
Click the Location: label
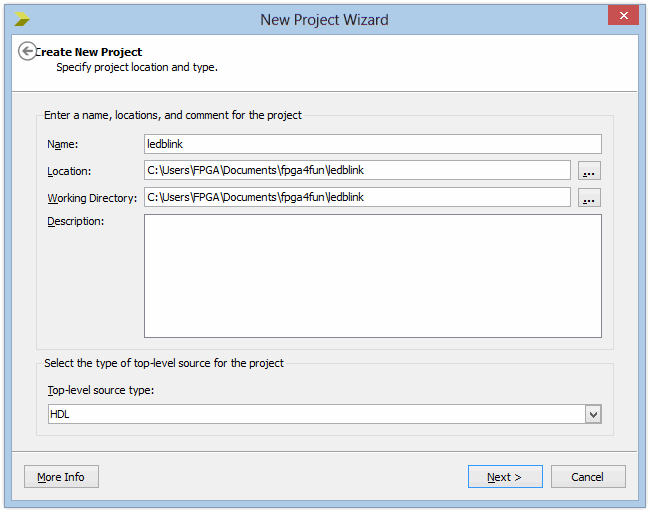pos(69,171)
